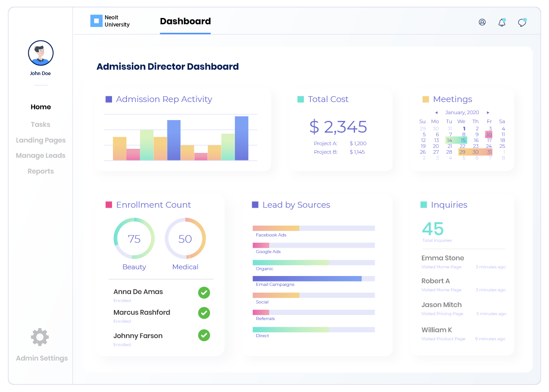Viewport: 549px width, 392px height.
Task: Open the user profile icon in header
Action: tap(482, 22)
